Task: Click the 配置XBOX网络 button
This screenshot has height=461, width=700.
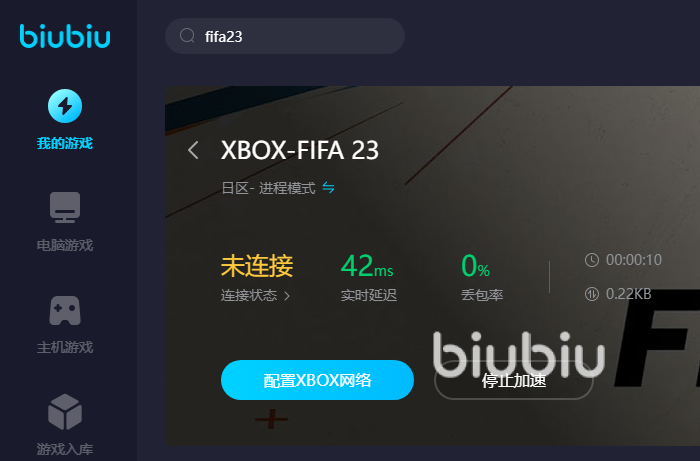Action: click(x=317, y=380)
